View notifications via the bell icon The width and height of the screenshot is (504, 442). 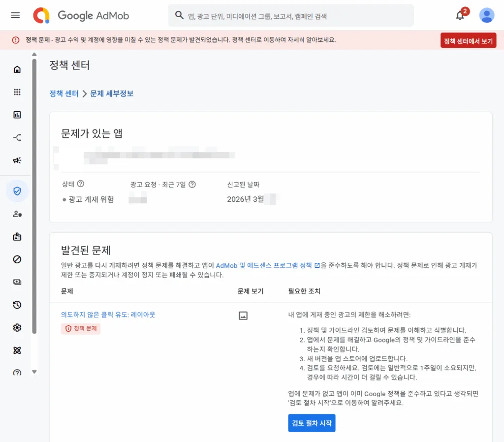click(x=459, y=15)
